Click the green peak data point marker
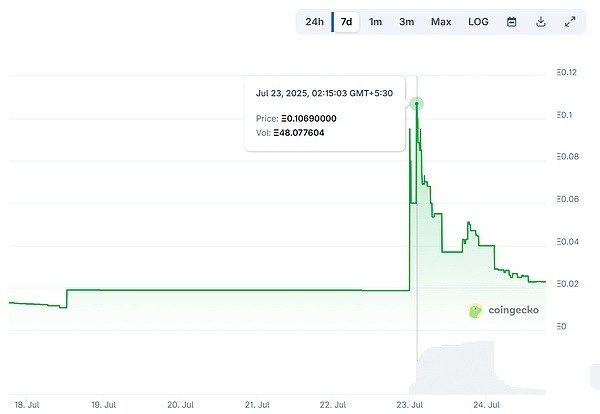 pyautogui.click(x=417, y=104)
